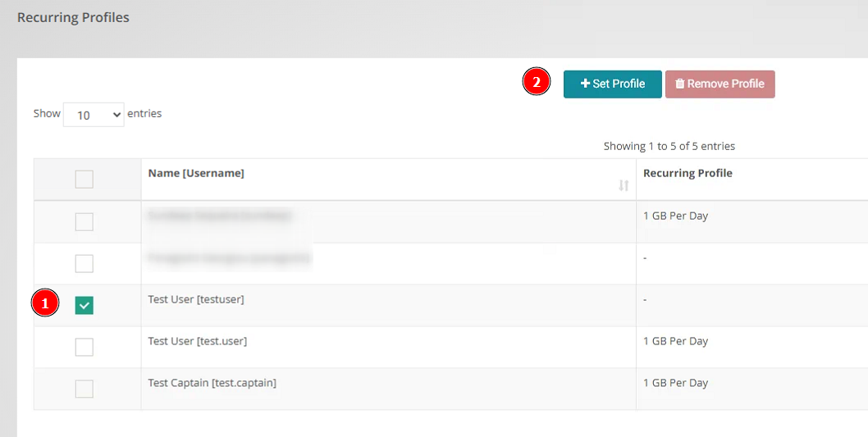The height and width of the screenshot is (437, 868).
Task: Uncheck the Test User [testuser] checkbox
Action: point(85,305)
